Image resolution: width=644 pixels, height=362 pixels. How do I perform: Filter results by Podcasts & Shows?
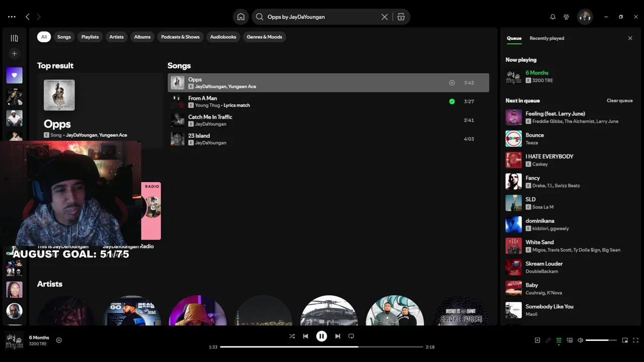point(180,37)
